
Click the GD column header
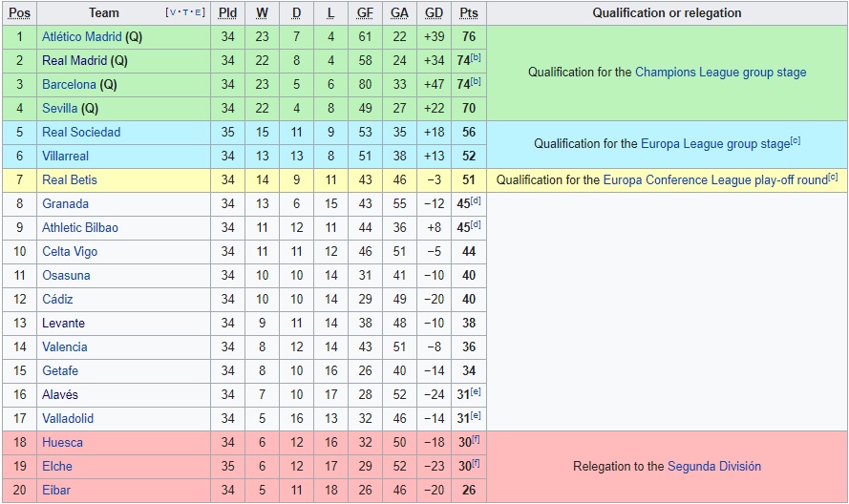point(434,12)
